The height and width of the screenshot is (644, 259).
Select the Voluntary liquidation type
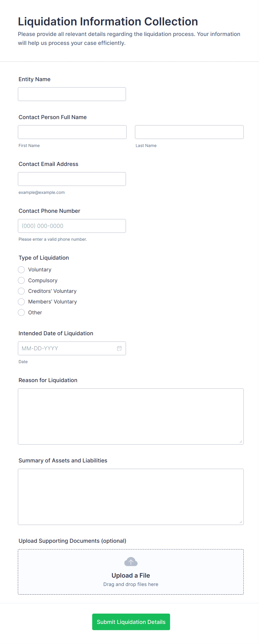(21, 269)
